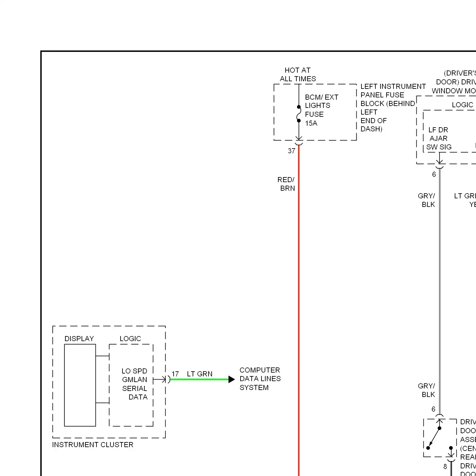Click pin number 37 below the fuse block
The height and width of the screenshot is (476, 476).
pos(291,151)
